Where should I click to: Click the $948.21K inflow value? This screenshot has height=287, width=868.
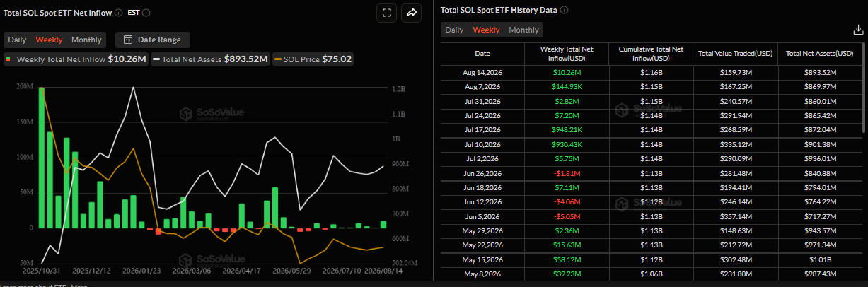click(x=566, y=130)
